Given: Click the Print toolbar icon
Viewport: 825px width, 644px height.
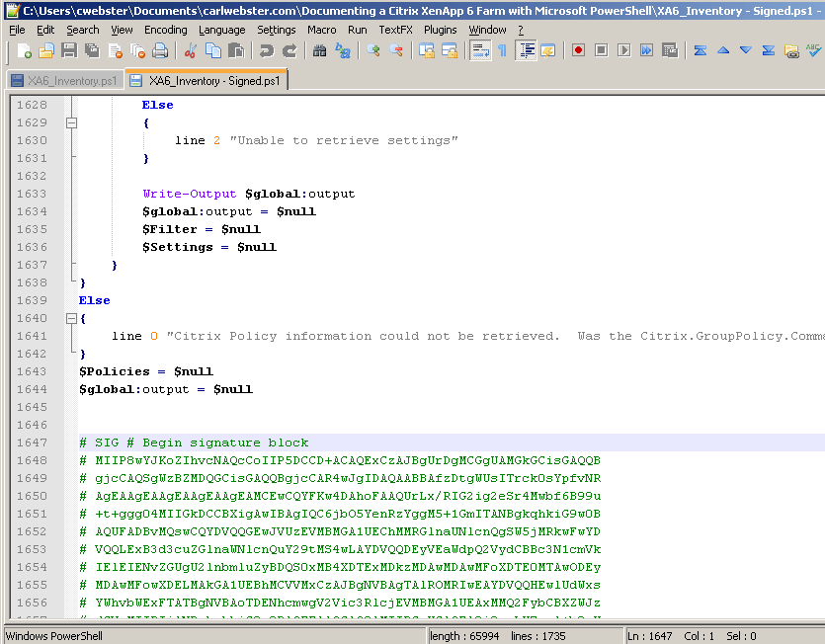Looking at the screenshot, I should pyautogui.click(x=160, y=50).
